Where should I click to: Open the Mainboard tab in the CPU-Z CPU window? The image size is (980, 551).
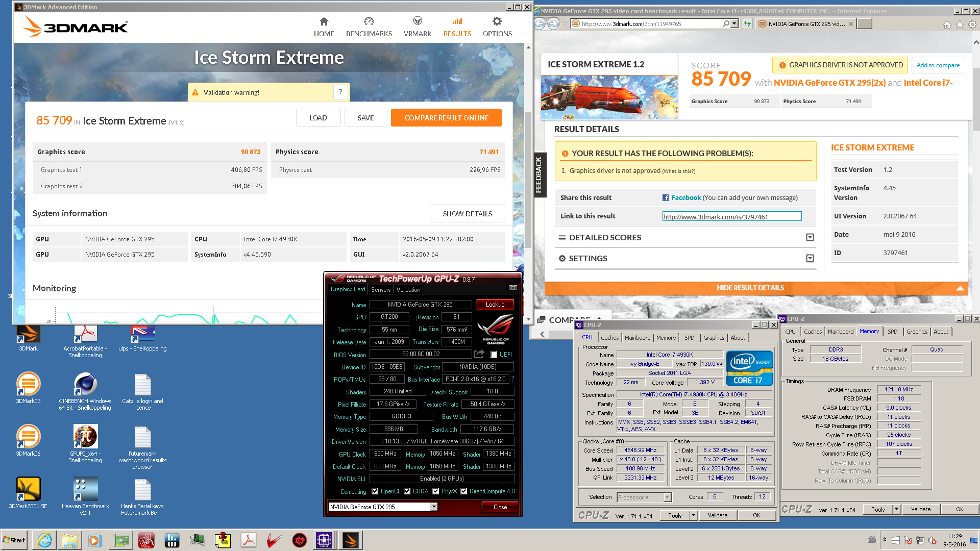pyautogui.click(x=638, y=338)
